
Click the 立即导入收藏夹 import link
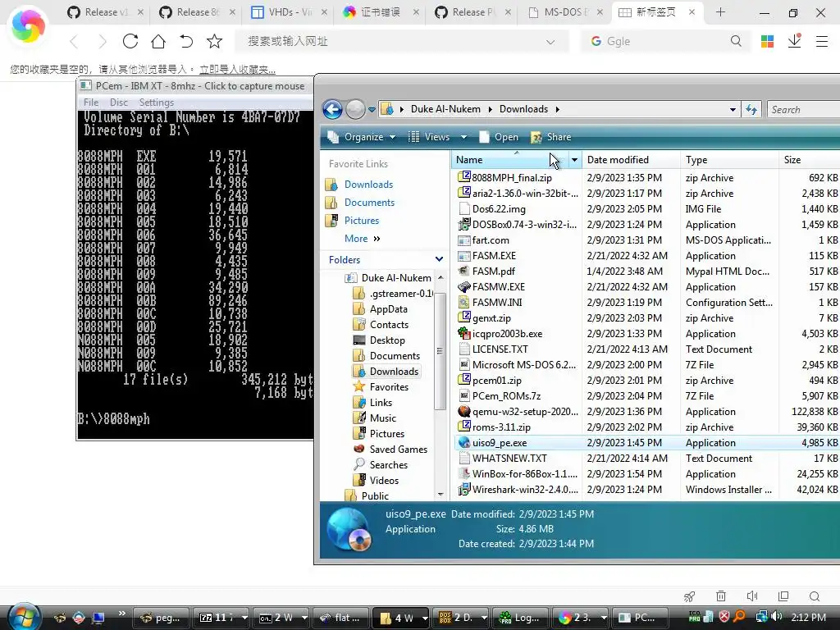click(x=237, y=70)
